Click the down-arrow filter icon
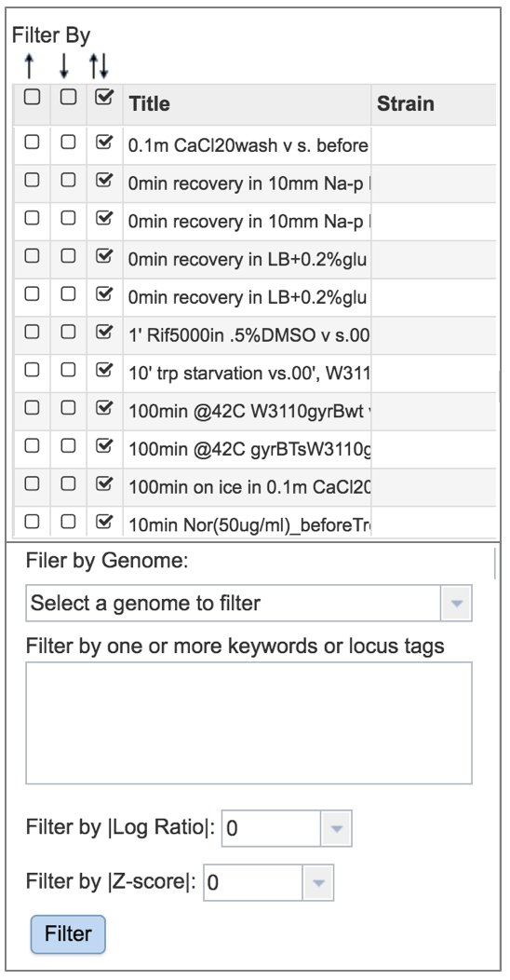The width and height of the screenshot is (510, 980). (x=64, y=65)
